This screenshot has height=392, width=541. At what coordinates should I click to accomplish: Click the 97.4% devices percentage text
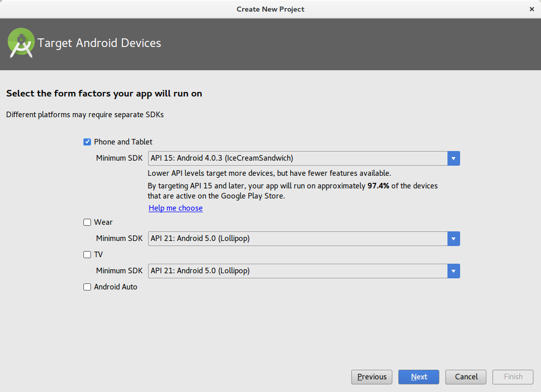pos(378,186)
